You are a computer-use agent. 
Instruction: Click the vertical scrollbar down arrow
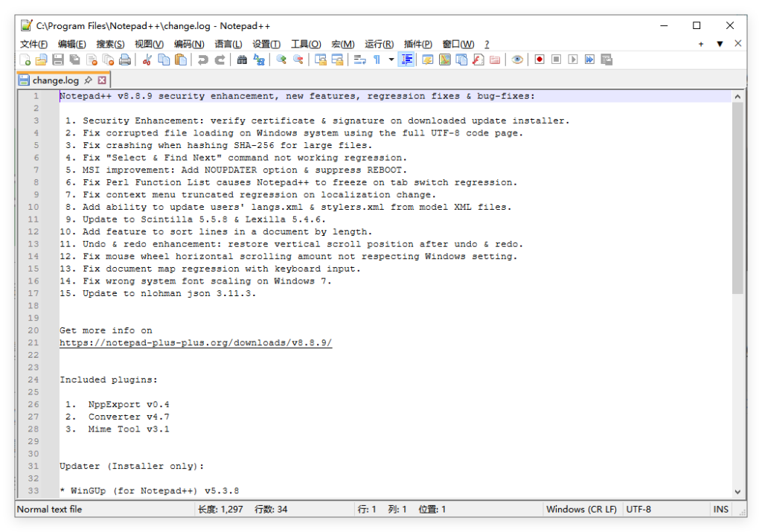(737, 492)
